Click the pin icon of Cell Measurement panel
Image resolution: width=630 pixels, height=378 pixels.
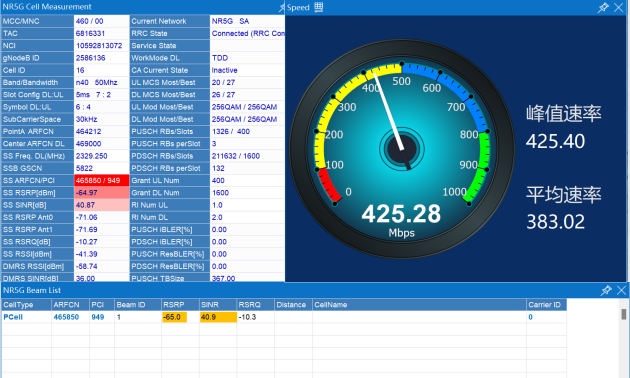point(282,7)
